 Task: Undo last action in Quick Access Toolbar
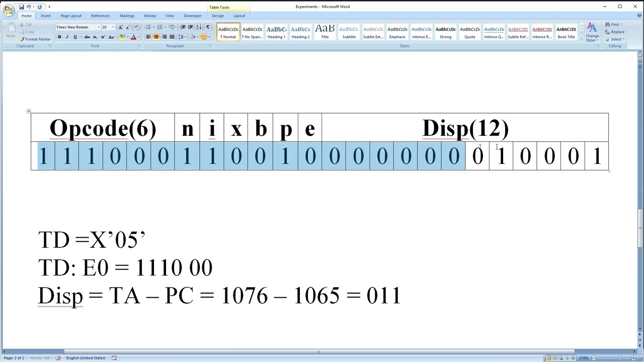tap(29, 7)
